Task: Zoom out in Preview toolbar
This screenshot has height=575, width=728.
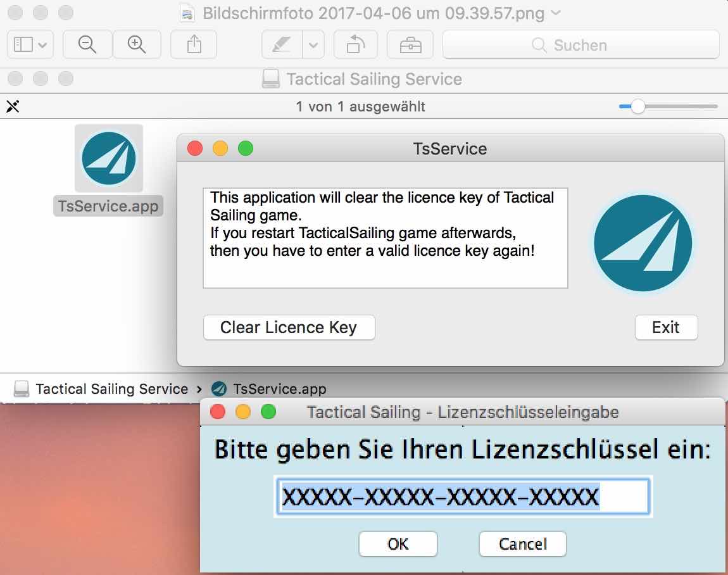Action: [87, 44]
